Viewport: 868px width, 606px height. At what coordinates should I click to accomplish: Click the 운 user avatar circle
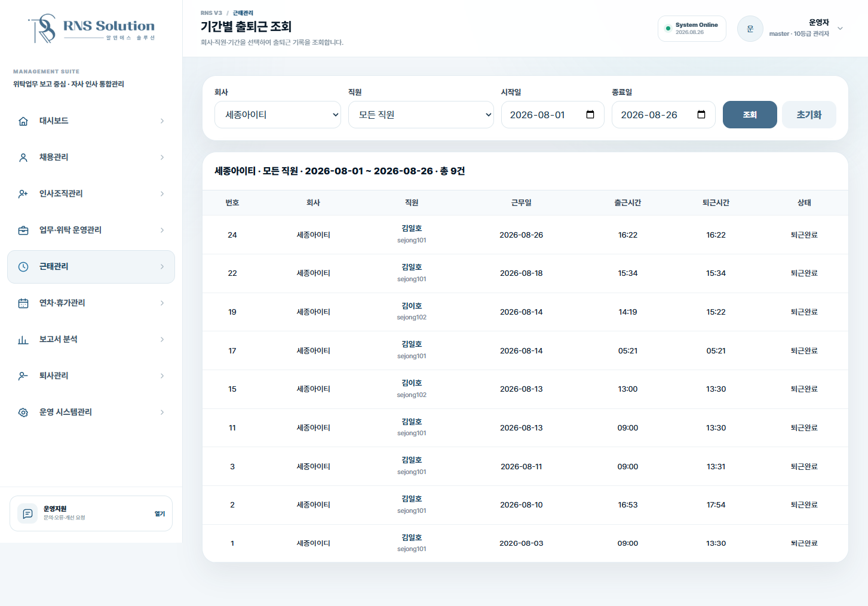(x=750, y=29)
